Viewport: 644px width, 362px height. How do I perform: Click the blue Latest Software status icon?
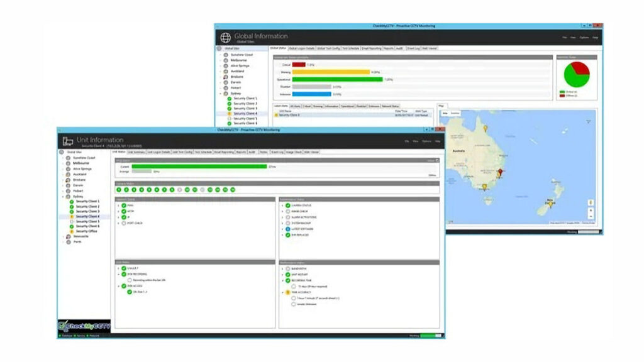288,229
